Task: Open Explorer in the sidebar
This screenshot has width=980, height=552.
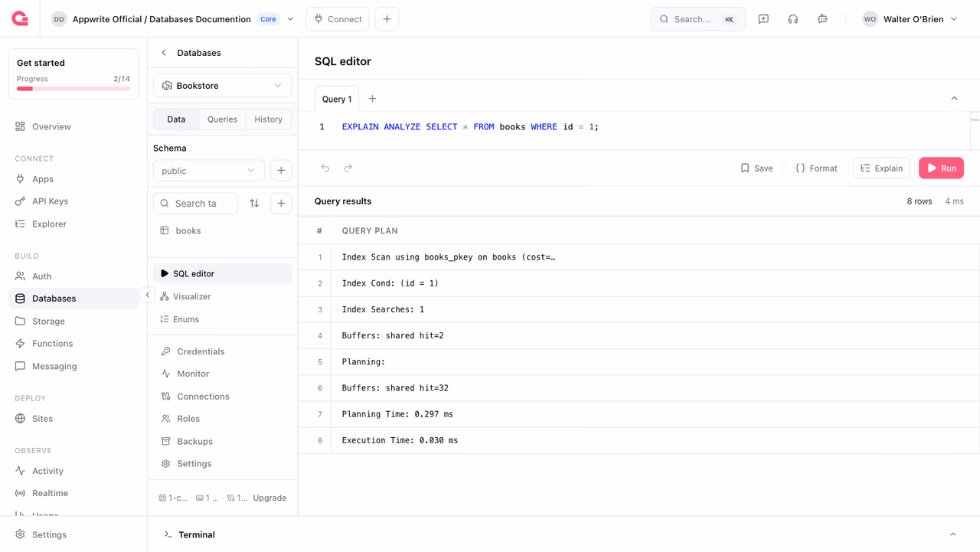Action: [x=73, y=224]
